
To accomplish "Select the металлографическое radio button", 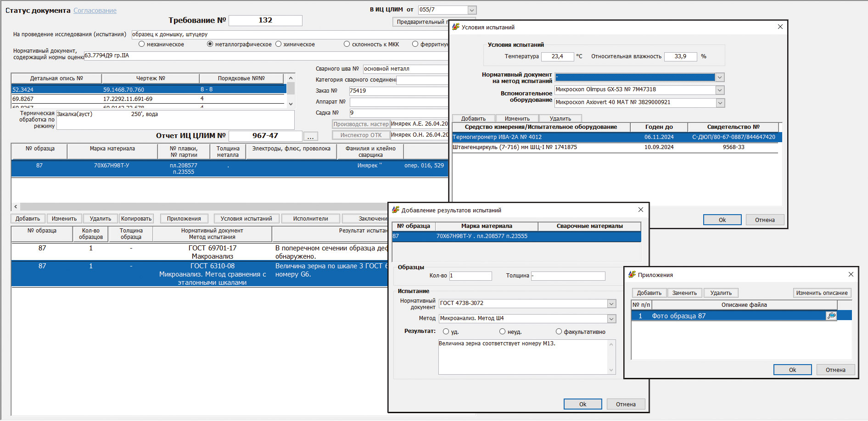I will (210, 44).
